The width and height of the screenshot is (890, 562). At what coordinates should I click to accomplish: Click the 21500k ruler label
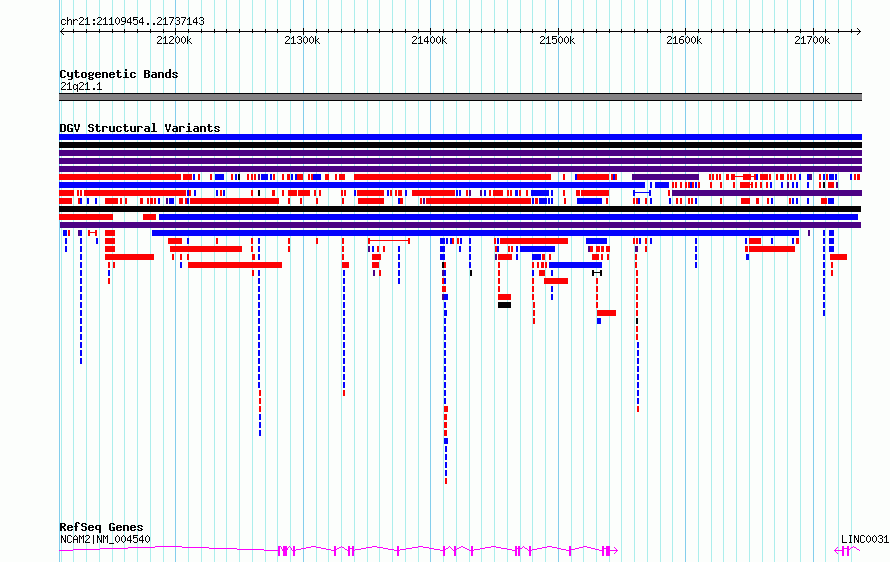pyautogui.click(x=557, y=40)
